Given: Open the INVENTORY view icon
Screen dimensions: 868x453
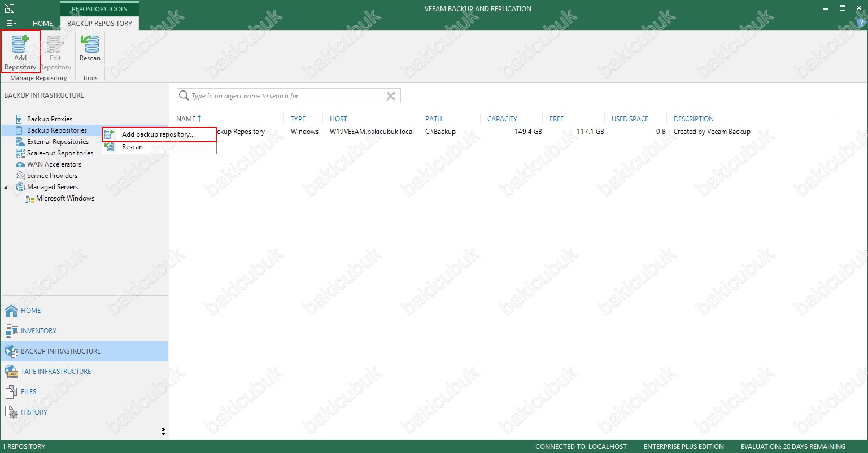Looking at the screenshot, I should (11, 331).
